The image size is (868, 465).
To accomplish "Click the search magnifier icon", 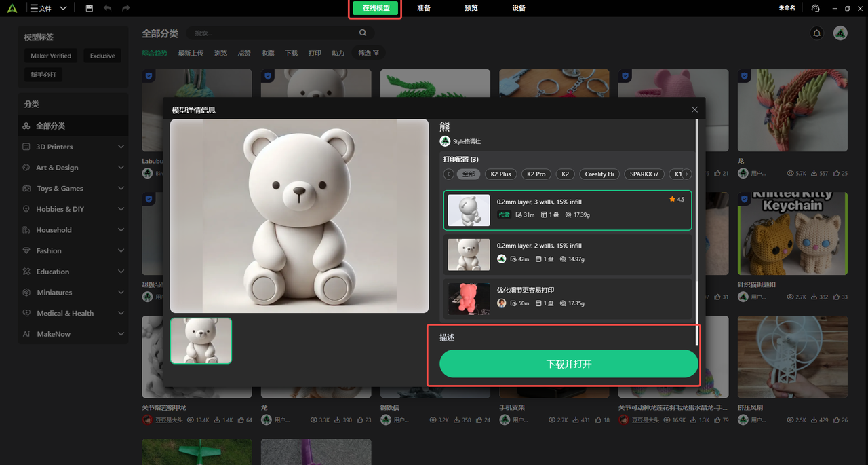I will [363, 33].
